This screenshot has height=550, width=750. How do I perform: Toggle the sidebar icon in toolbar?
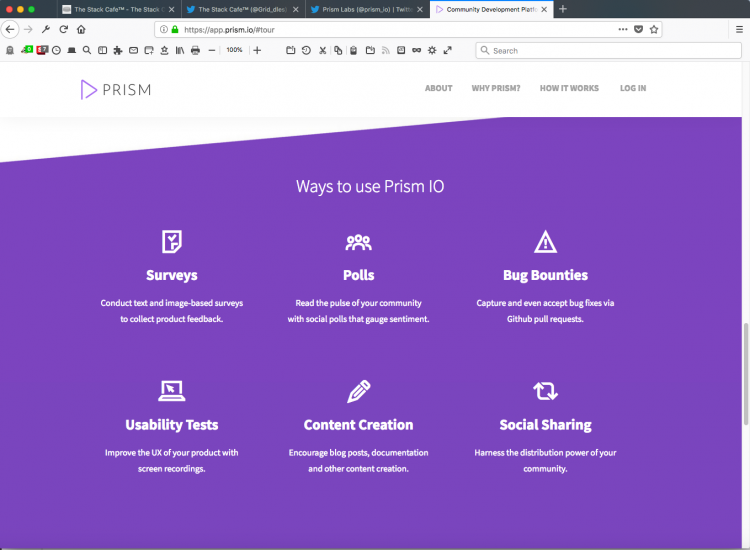102,50
